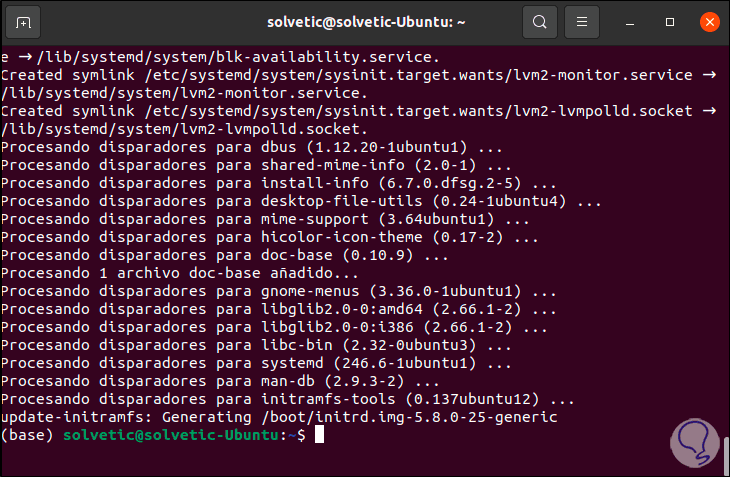
Task: Click the initramfs-tools (0.137ubuntu12) line
Action: pyautogui.click(x=288, y=399)
